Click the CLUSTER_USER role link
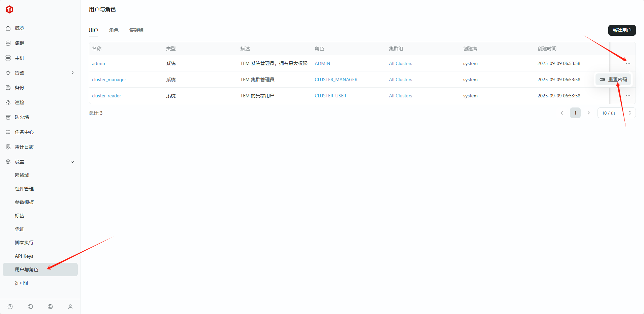 [330, 96]
